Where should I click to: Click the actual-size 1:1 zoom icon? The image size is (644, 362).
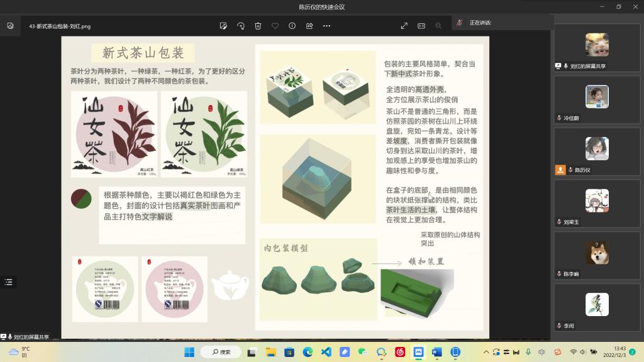(x=421, y=26)
